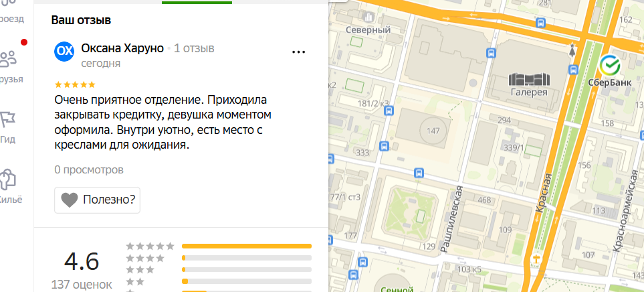Click building 147 on the map

click(x=433, y=131)
